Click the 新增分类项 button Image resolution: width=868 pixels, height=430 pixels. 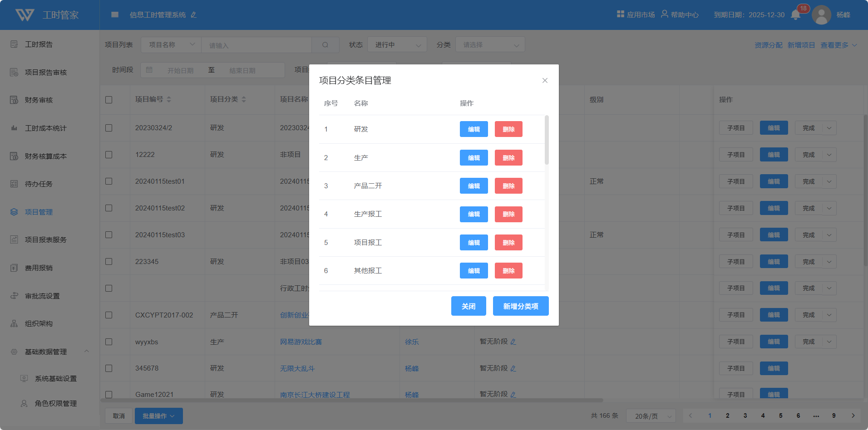(x=521, y=306)
